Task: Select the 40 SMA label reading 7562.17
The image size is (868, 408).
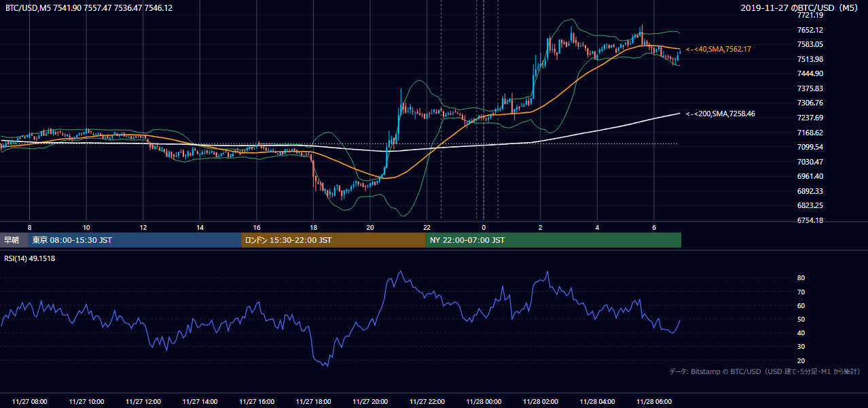Action: 719,50
